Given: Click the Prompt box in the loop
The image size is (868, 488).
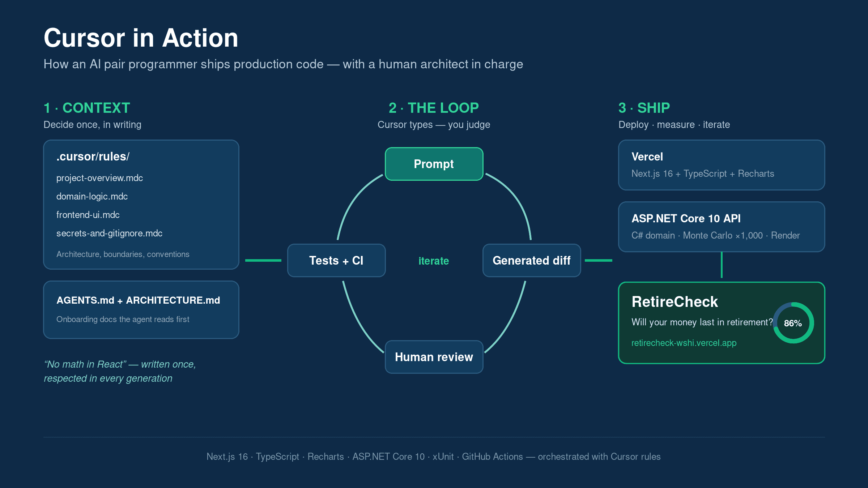Looking at the screenshot, I should pos(434,164).
